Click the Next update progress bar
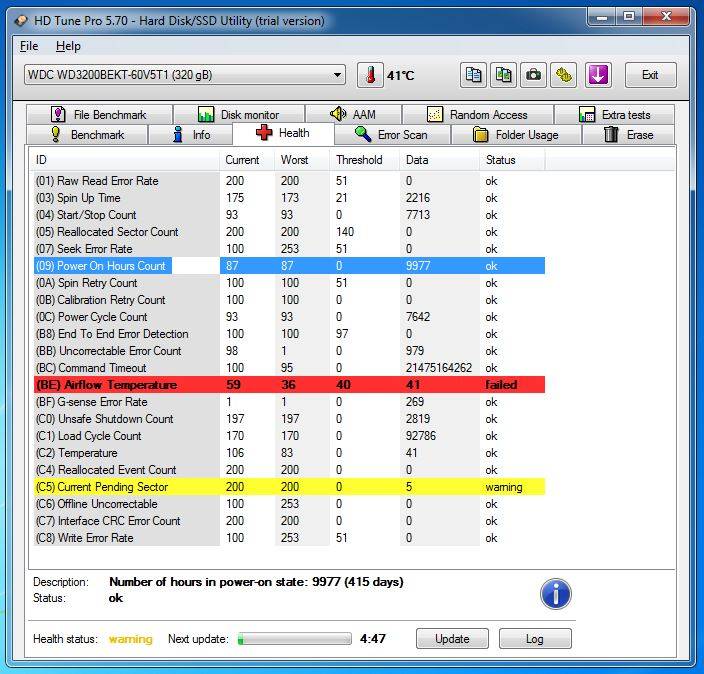This screenshot has width=704, height=674. point(295,639)
